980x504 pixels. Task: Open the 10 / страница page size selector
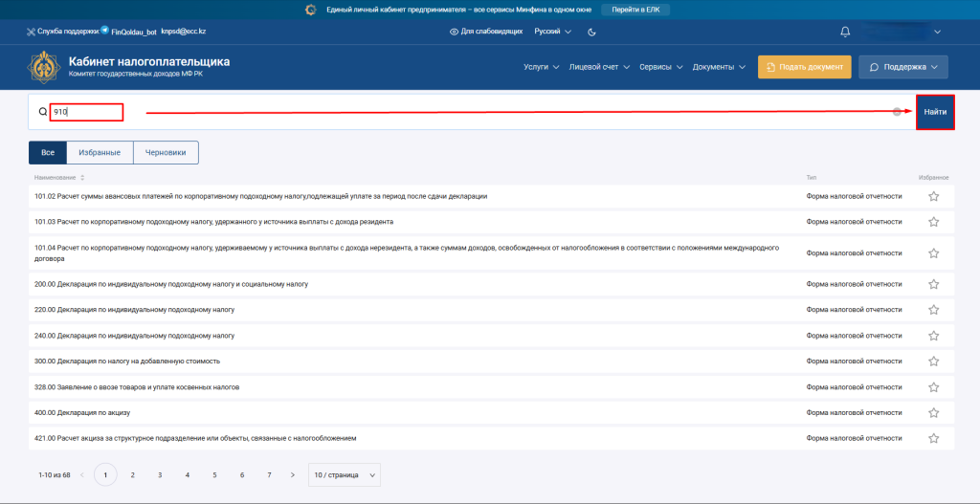click(344, 474)
